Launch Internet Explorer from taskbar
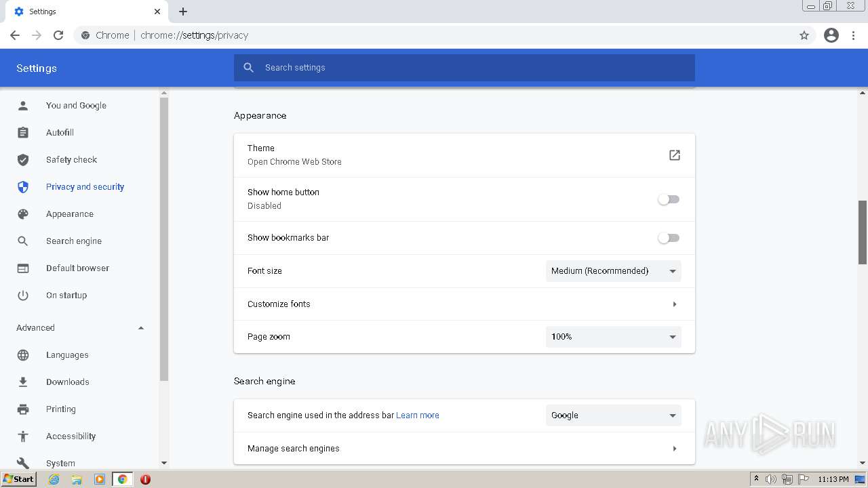 pos(54,479)
